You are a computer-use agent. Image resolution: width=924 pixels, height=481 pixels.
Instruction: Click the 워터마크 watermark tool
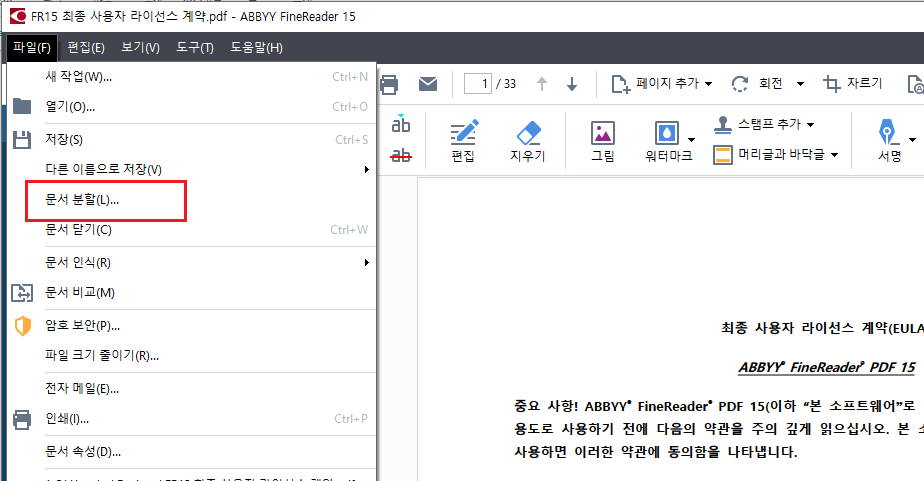[668, 141]
